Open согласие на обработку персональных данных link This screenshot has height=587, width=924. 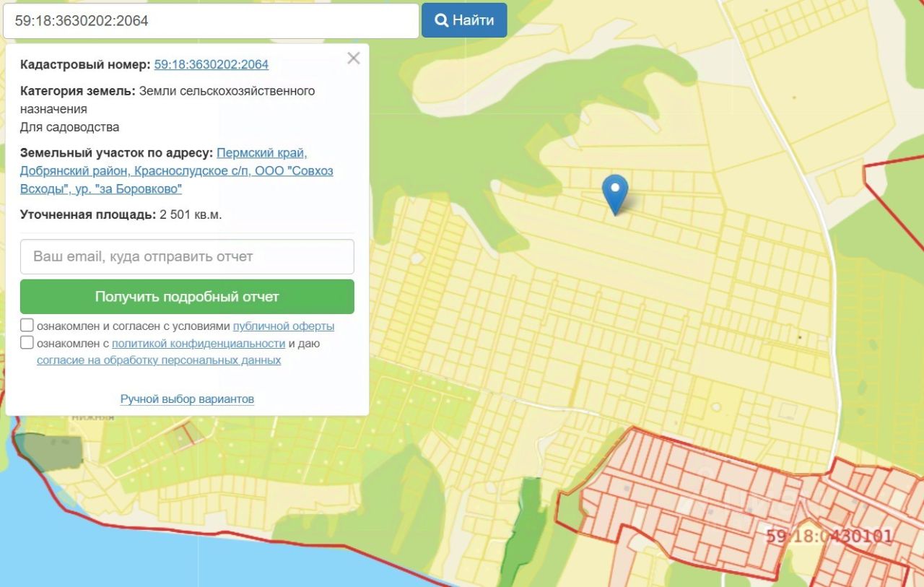pyautogui.click(x=159, y=360)
